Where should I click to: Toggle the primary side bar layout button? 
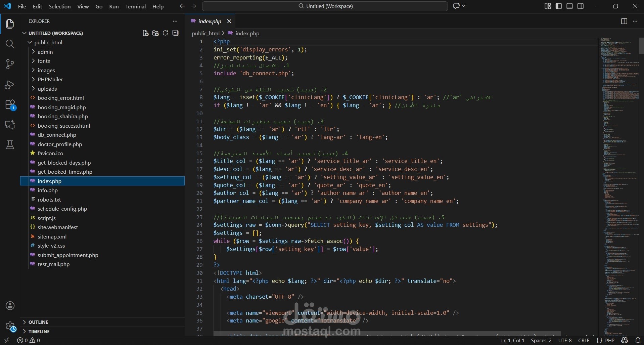point(559,6)
